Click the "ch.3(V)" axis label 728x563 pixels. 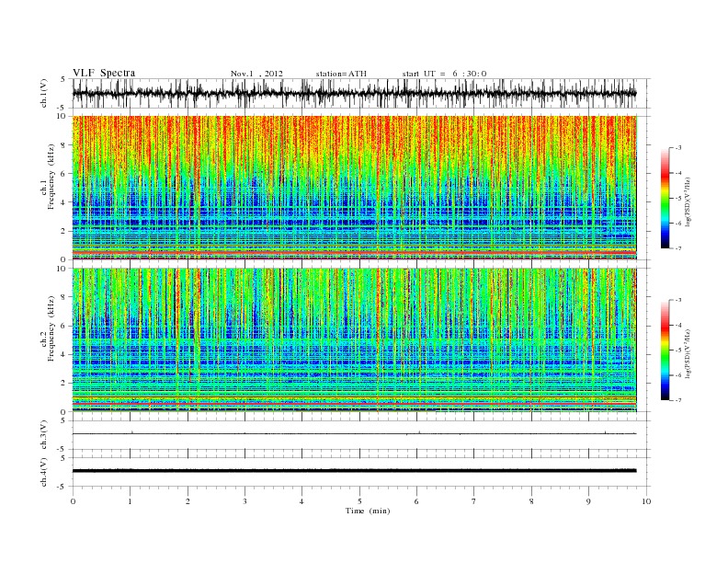44,435
